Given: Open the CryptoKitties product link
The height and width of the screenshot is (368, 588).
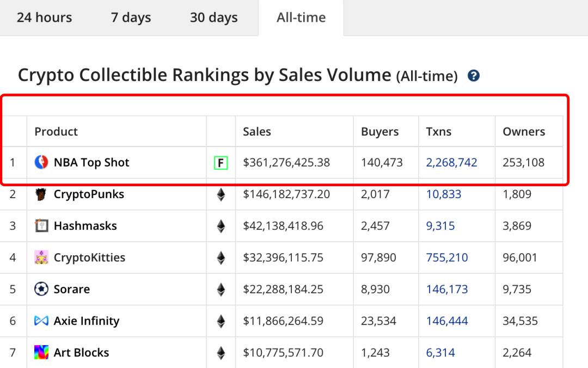Looking at the screenshot, I should tap(90, 257).
